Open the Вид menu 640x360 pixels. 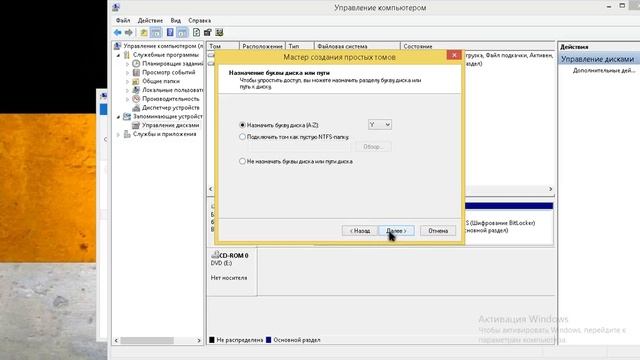176,20
